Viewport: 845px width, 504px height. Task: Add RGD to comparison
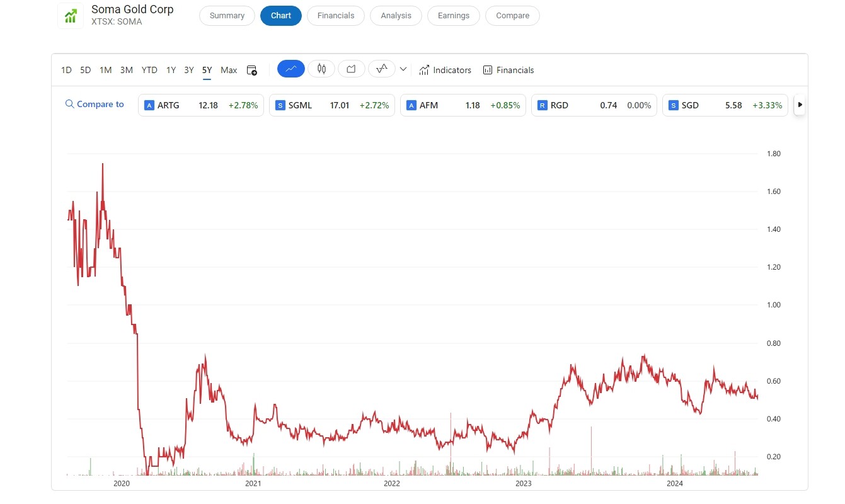[594, 105]
